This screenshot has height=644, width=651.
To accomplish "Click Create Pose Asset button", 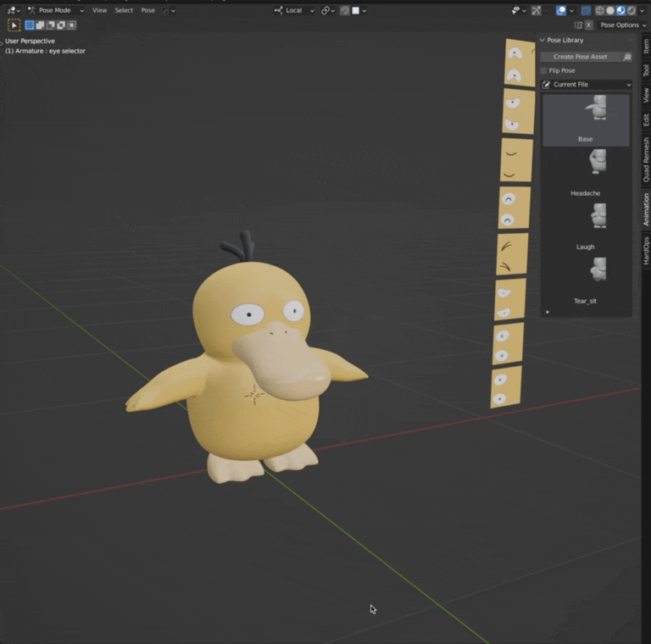I will click(580, 57).
